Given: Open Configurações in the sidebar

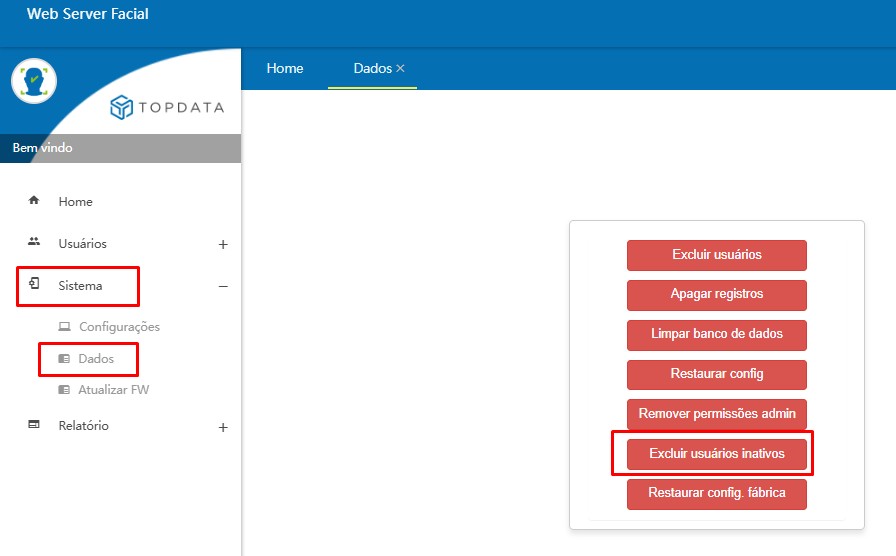Looking at the screenshot, I should (119, 327).
